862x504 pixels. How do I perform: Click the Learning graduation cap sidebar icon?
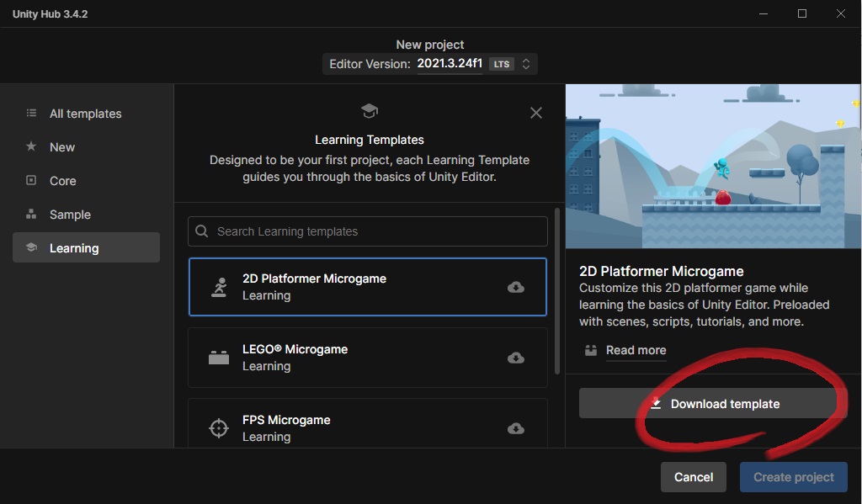click(x=31, y=247)
